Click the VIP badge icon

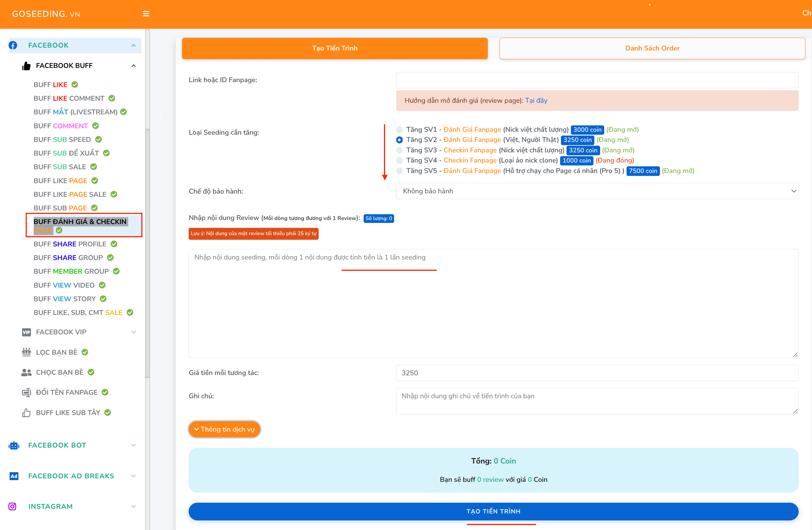[26, 332]
